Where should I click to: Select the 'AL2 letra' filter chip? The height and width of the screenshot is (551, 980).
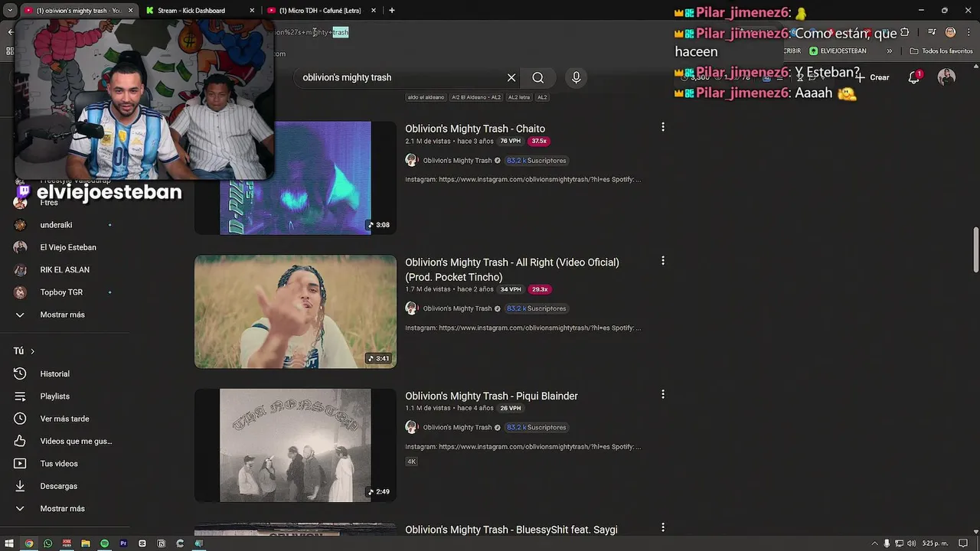[518, 97]
